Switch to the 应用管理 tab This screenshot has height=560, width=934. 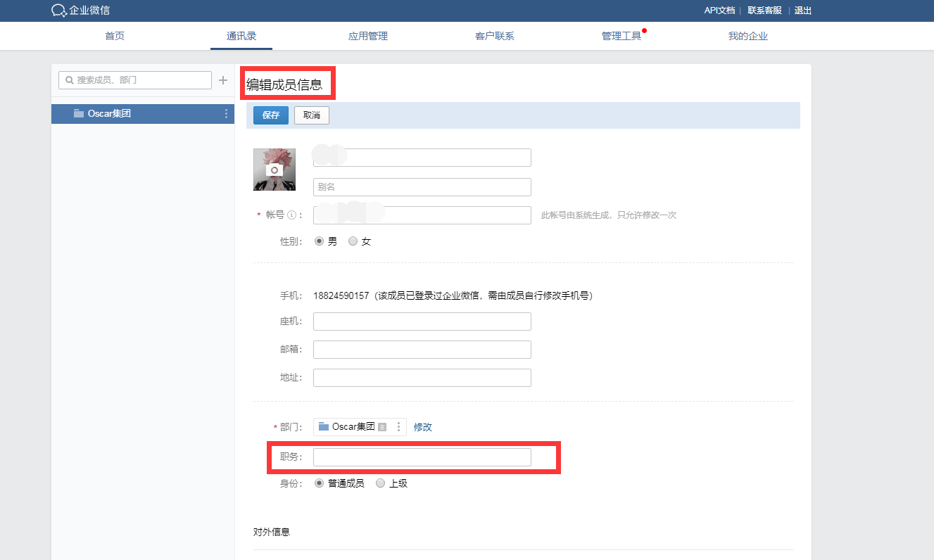coord(368,36)
